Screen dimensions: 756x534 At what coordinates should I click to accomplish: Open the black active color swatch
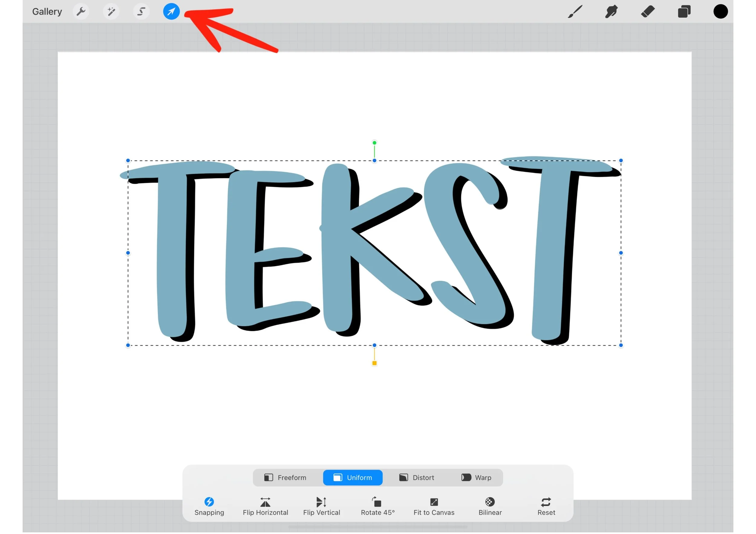point(720,12)
